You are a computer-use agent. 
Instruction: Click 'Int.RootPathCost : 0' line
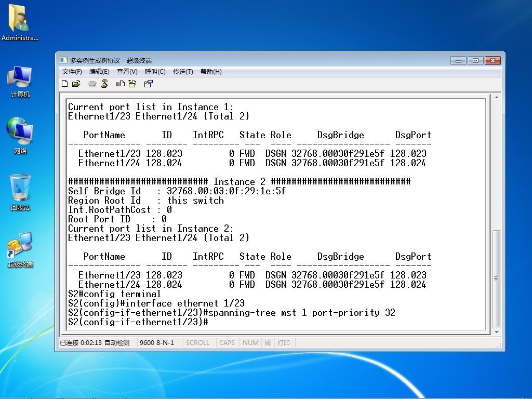click(120, 210)
